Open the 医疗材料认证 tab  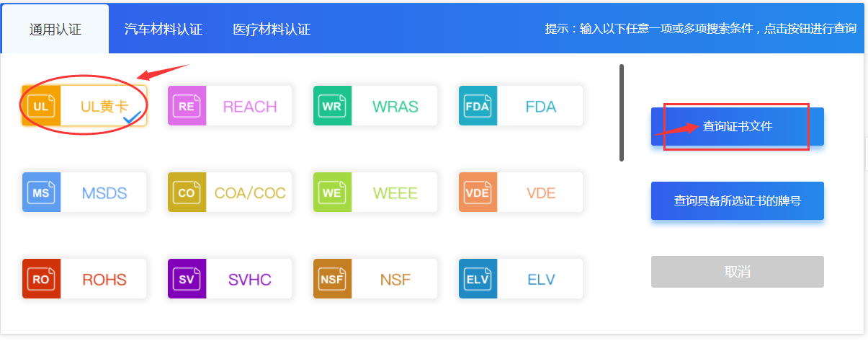point(272,30)
